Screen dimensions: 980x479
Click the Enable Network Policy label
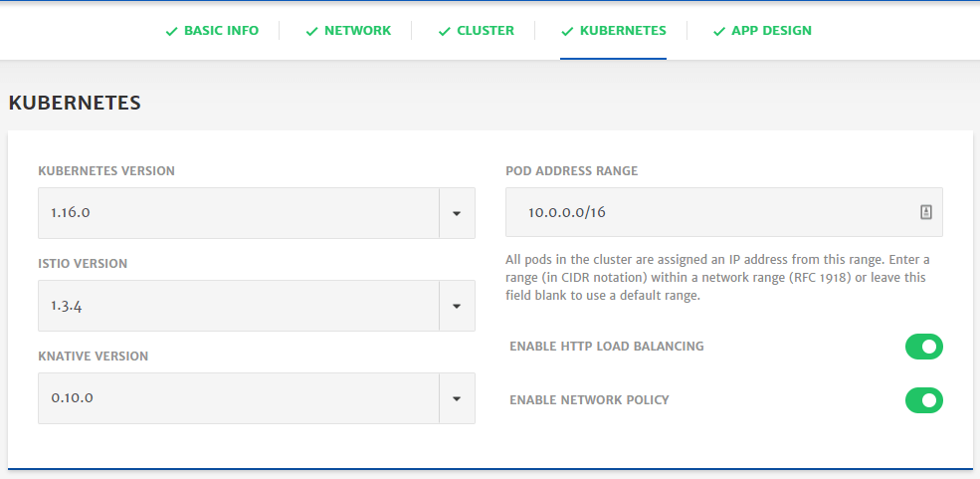[589, 399]
